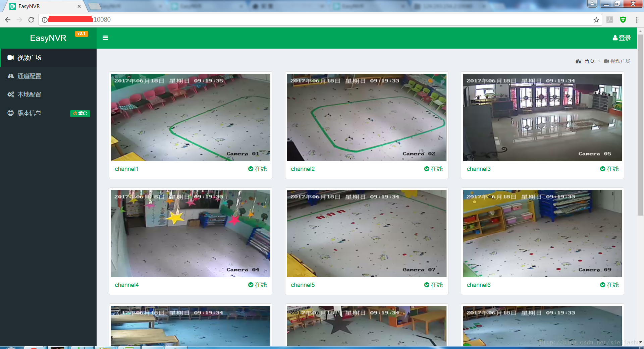Toggle the sidebar hamburger menu
The width and height of the screenshot is (644, 349).
click(105, 38)
